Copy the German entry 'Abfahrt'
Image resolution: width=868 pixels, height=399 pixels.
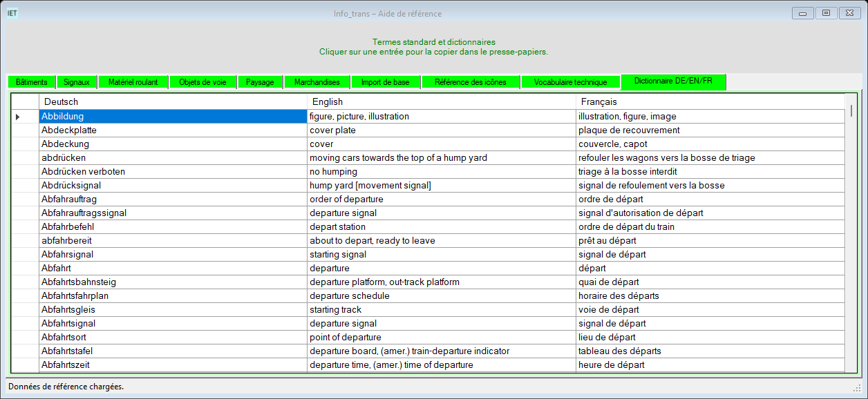(x=173, y=269)
